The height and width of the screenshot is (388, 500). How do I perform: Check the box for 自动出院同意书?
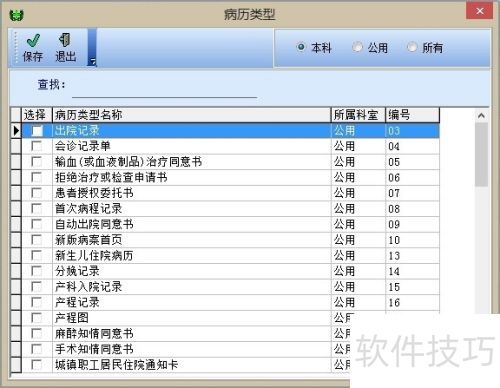pyautogui.click(x=36, y=224)
